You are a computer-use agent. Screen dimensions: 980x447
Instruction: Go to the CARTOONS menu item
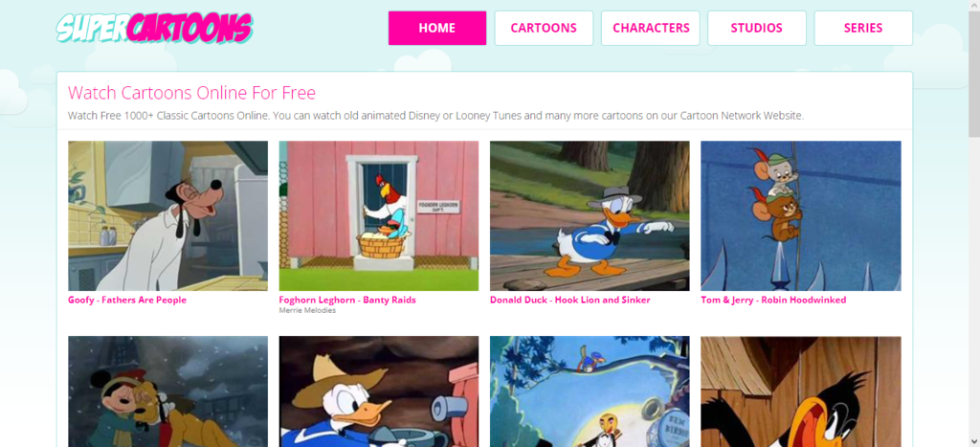(x=544, y=28)
